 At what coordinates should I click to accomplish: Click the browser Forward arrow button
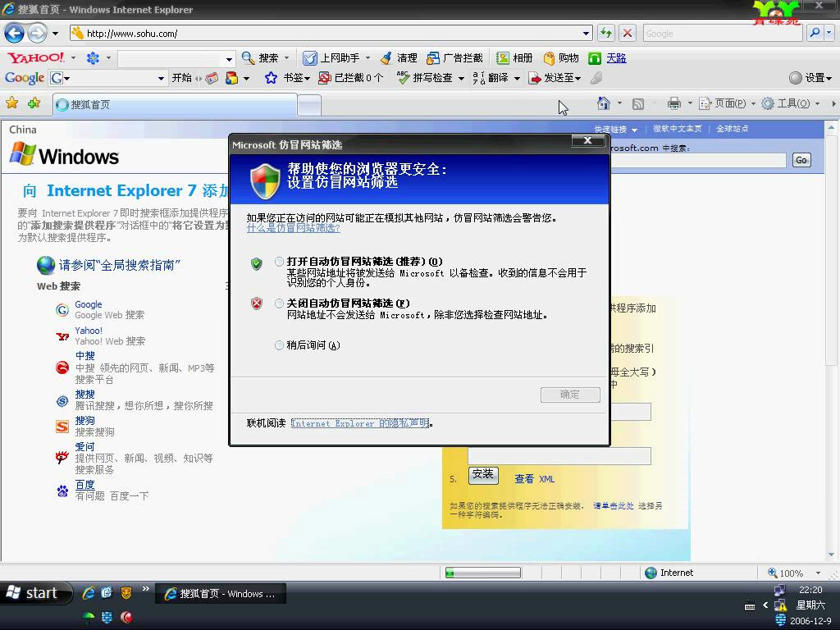click(x=37, y=33)
